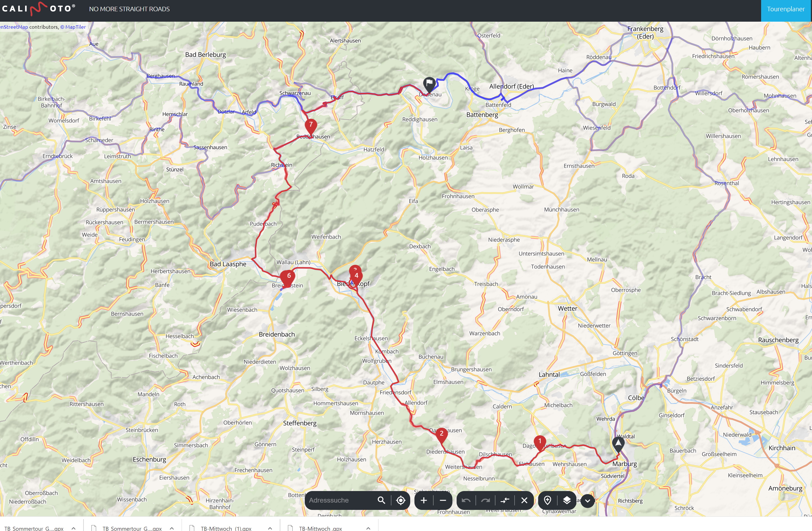The height and width of the screenshot is (531, 812).
Task: Open the Tourenplaner tab
Action: [x=785, y=9]
